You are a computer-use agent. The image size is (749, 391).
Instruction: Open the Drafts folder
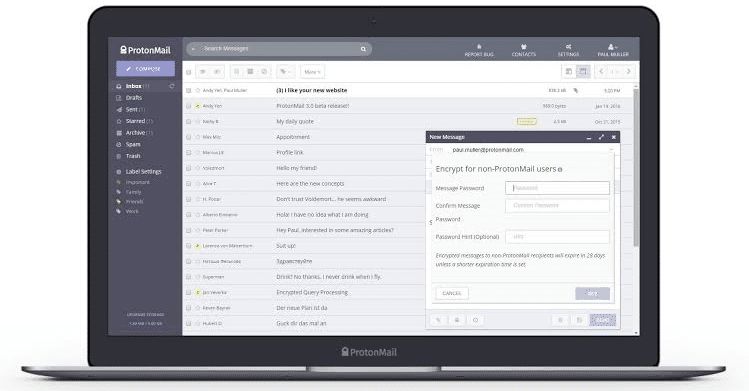(134, 97)
